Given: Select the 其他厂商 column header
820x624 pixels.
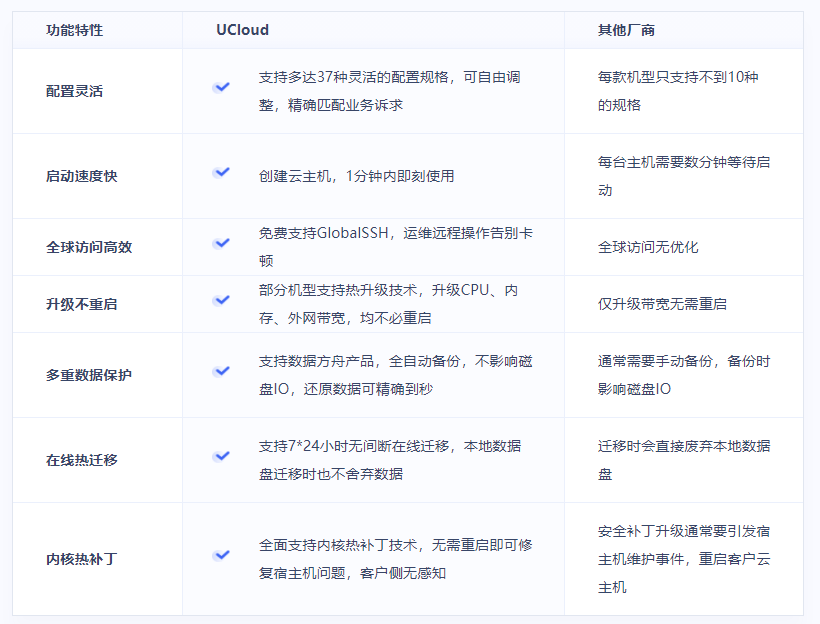Looking at the screenshot, I should tap(626, 30).
